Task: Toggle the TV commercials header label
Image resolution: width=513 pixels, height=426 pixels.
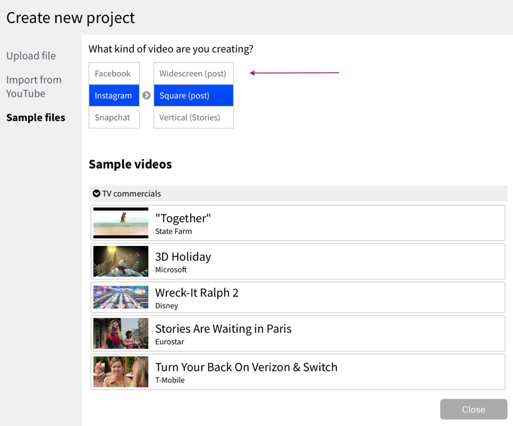Action: pyautogui.click(x=132, y=194)
